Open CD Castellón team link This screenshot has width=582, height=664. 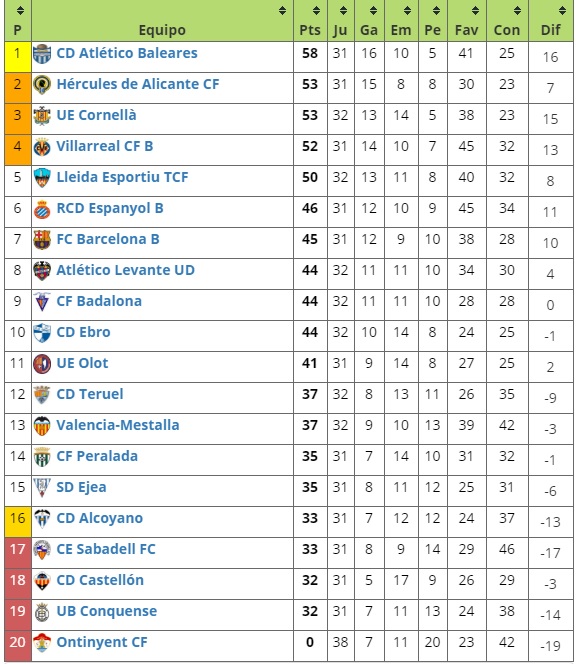coord(100,580)
